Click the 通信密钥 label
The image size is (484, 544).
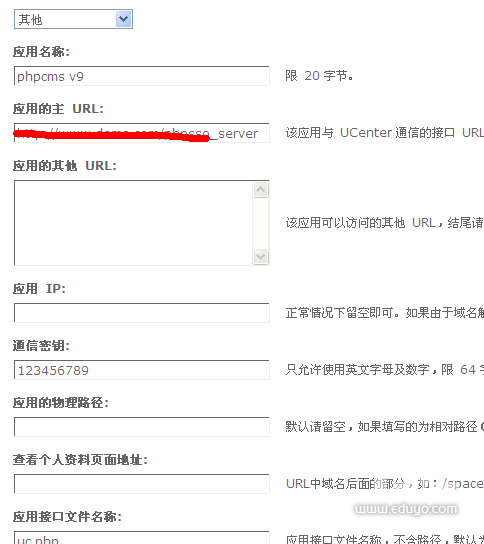[41, 346]
